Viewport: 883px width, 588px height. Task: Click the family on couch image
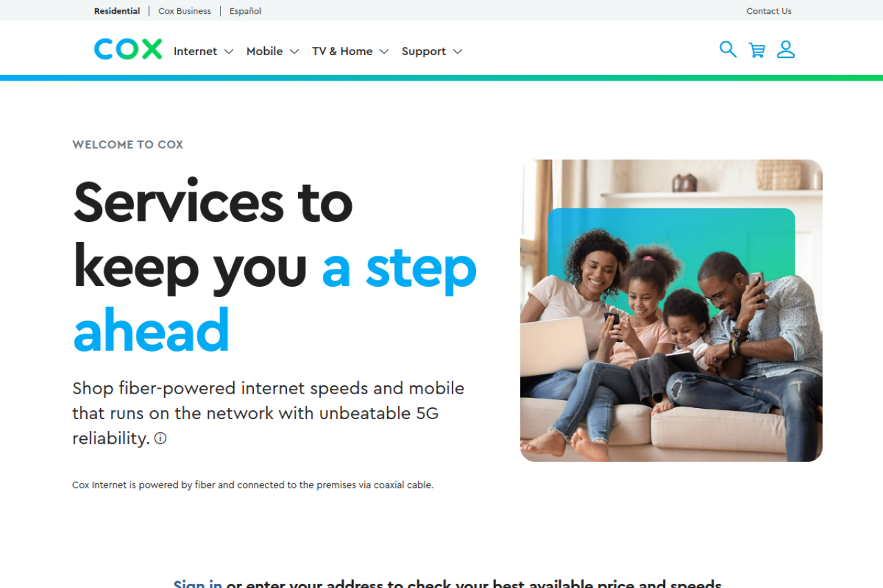[x=671, y=310]
